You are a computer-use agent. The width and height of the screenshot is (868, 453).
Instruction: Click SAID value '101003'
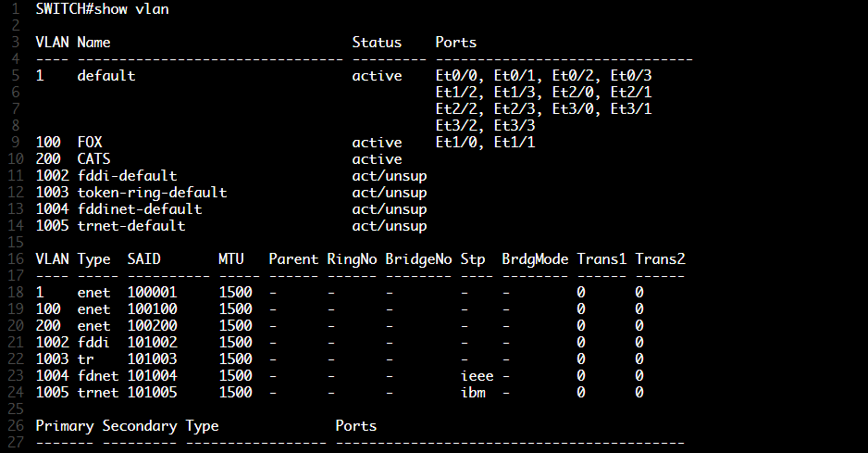[153, 359]
